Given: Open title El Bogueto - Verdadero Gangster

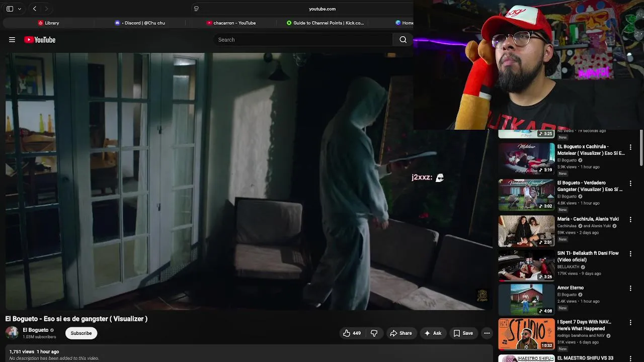Looking at the screenshot, I should (x=590, y=186).
